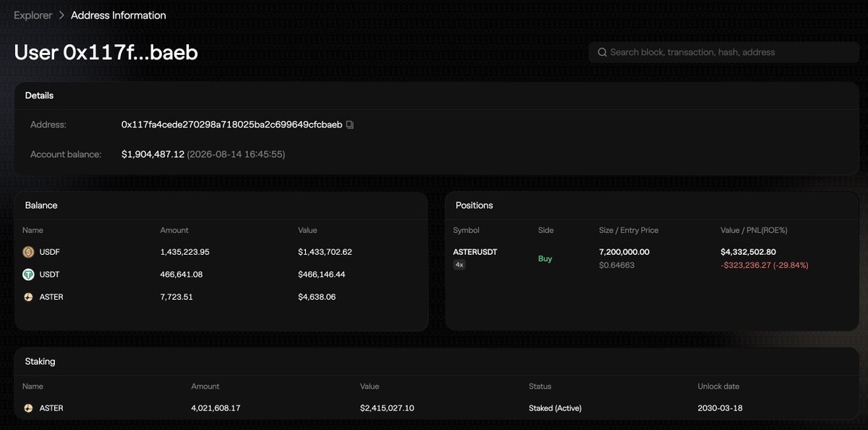Select the full wallet address text

(231, 125)
